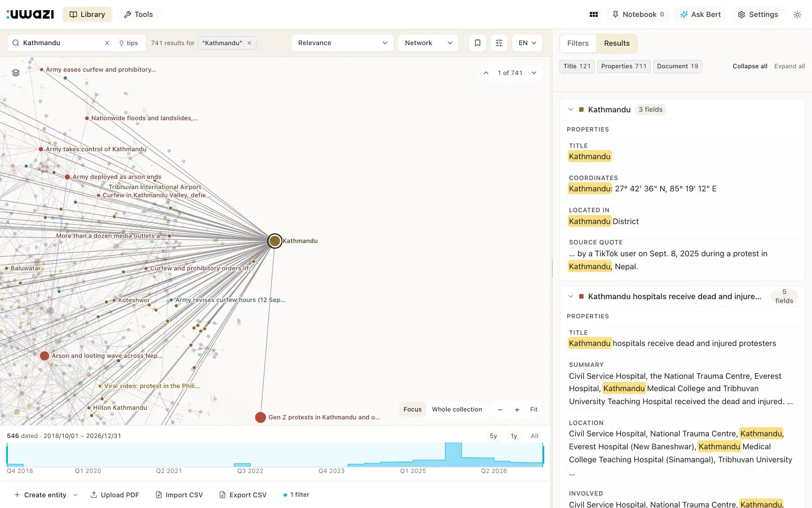The height and width of the screenshot is (508, 812).
Task: Open Settings
Action: click(x=758, y=15)
